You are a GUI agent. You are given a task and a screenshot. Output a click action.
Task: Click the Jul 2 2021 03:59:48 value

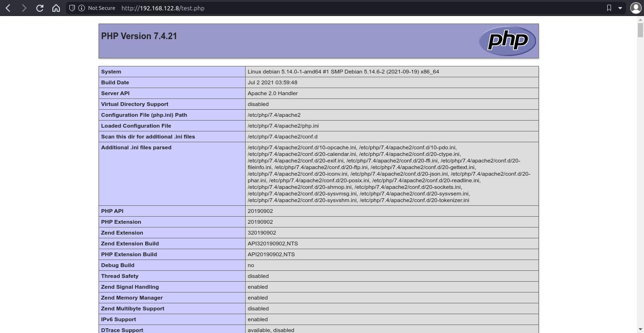point(272,82)
